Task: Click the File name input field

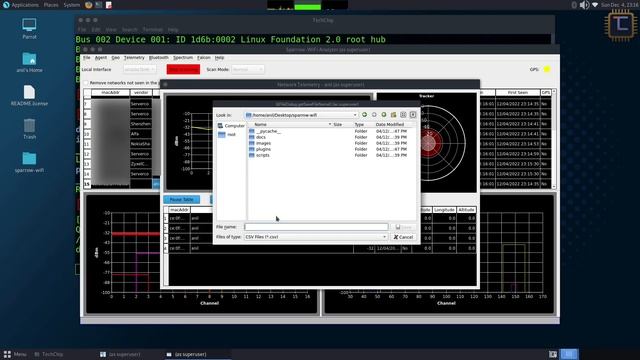Action: [x=316, y=227]
